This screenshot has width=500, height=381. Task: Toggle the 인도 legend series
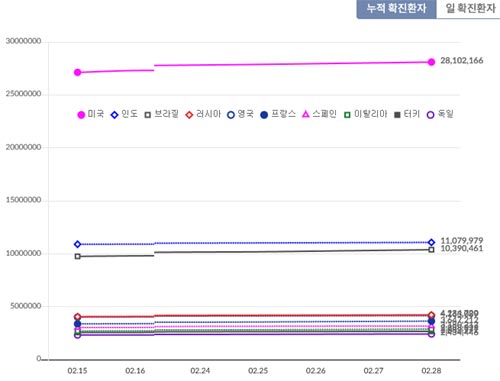tap(124, 114)
